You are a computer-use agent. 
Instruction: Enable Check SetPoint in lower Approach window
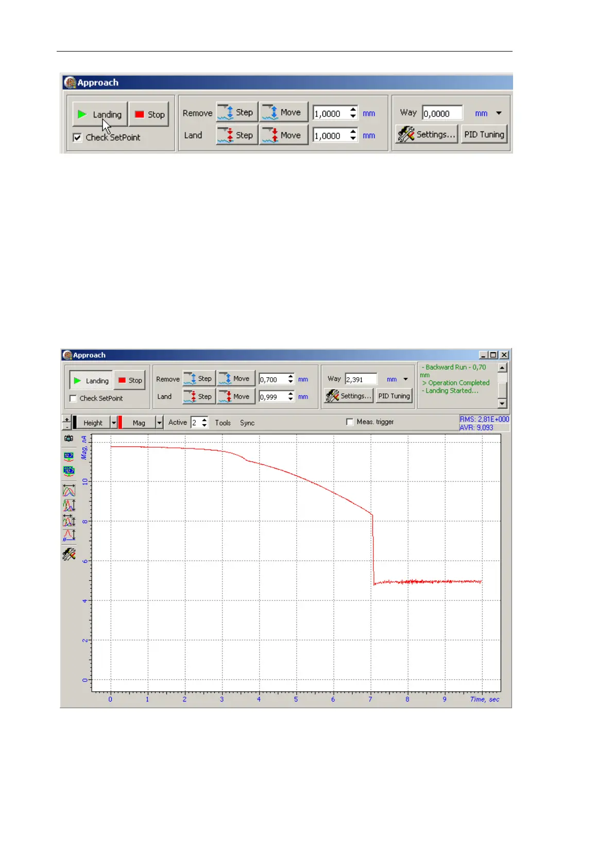tap(73, 398)
